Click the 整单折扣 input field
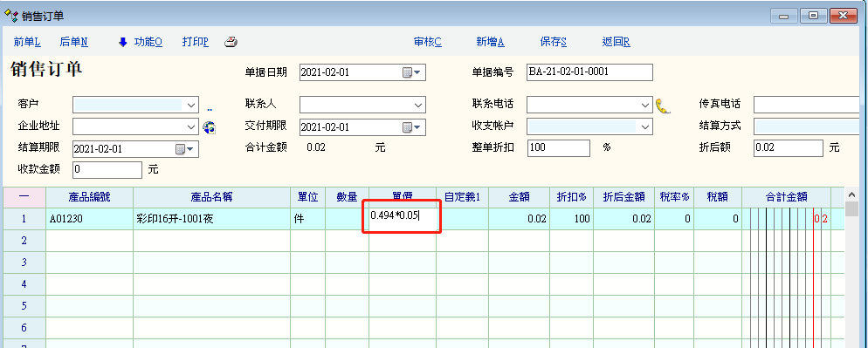This screenshot has width=868, height=348. point(559,148)
